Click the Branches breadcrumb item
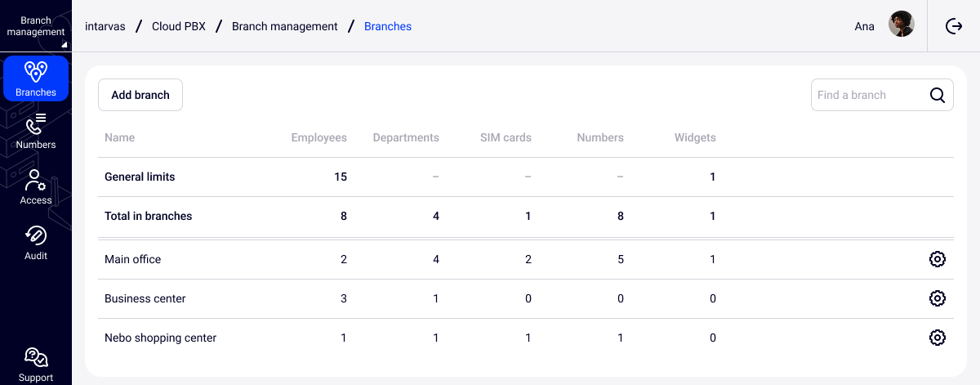The image size is (980, 385). [388, 26]
